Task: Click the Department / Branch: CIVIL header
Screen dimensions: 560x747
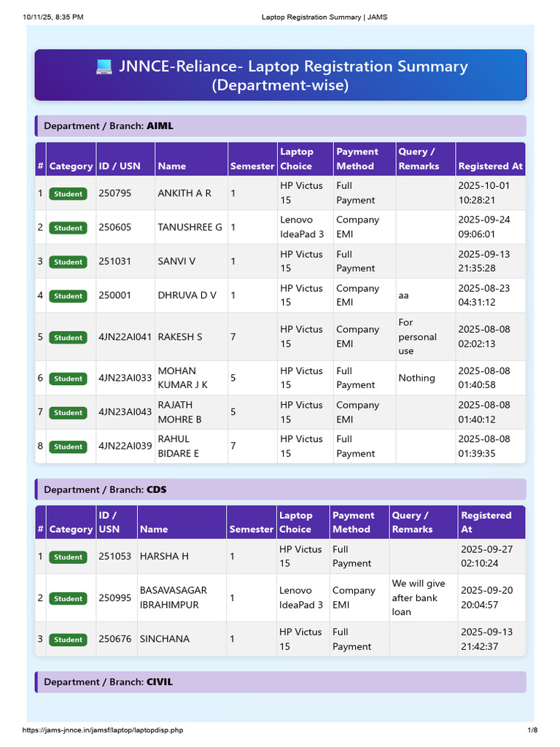Action: click(281, 682)
